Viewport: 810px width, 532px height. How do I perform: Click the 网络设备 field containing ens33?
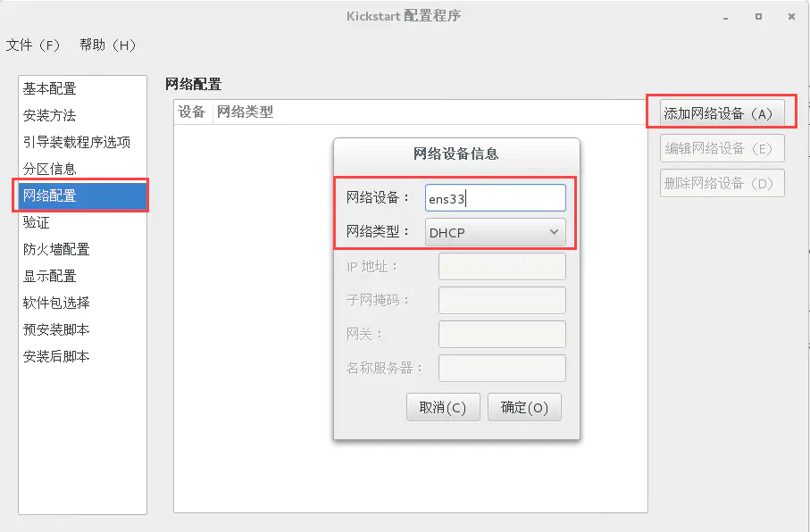point(496,198)
